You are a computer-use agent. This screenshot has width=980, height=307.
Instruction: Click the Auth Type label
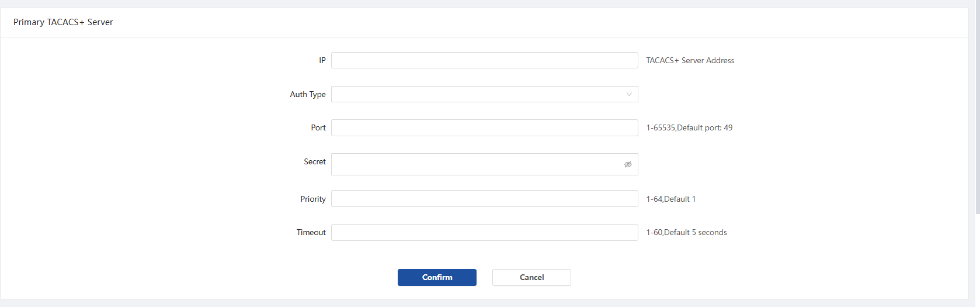point(308,94)
